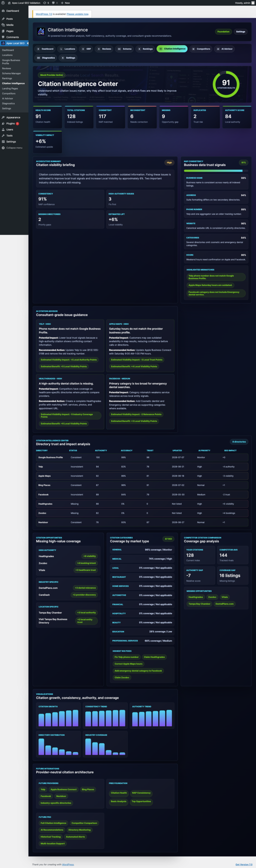Click the 8 directories badge
Image resolution: width=256 pixels, height=868 pixels.
239,442
